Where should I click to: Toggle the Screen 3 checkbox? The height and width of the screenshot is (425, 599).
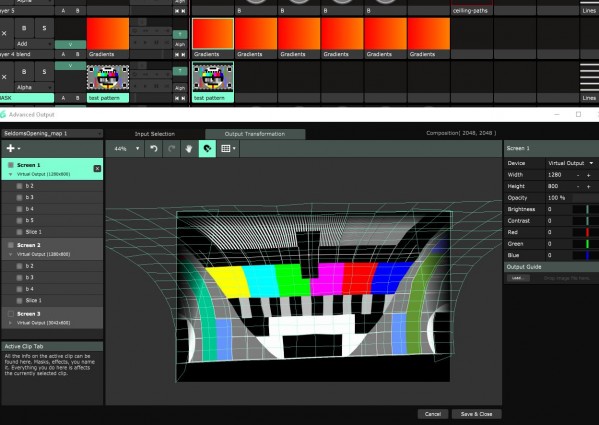(11, 314)
